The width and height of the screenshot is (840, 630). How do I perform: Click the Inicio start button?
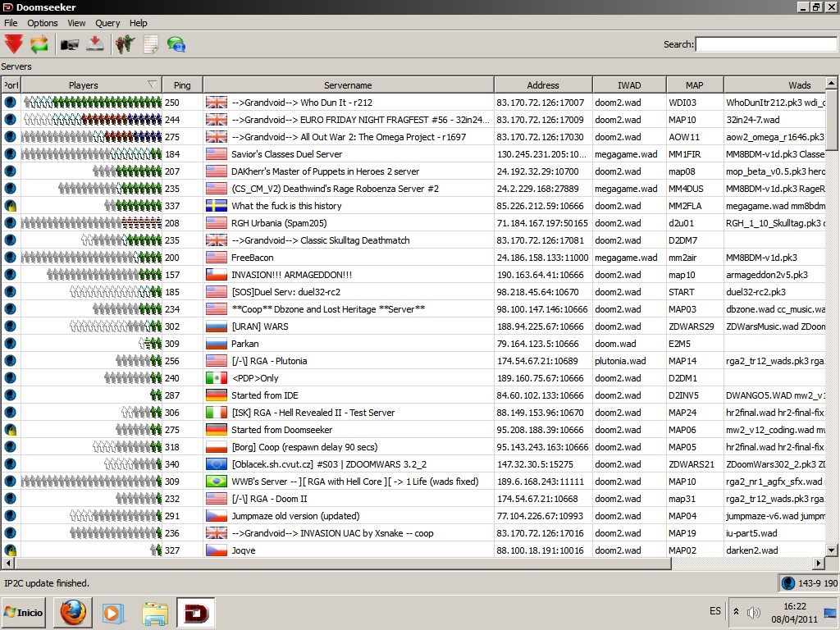coord(24,612)
